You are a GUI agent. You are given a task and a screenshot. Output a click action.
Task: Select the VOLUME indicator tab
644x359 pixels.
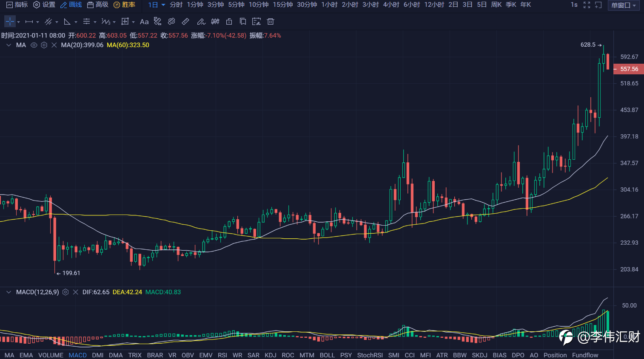(x=51, y=355)
